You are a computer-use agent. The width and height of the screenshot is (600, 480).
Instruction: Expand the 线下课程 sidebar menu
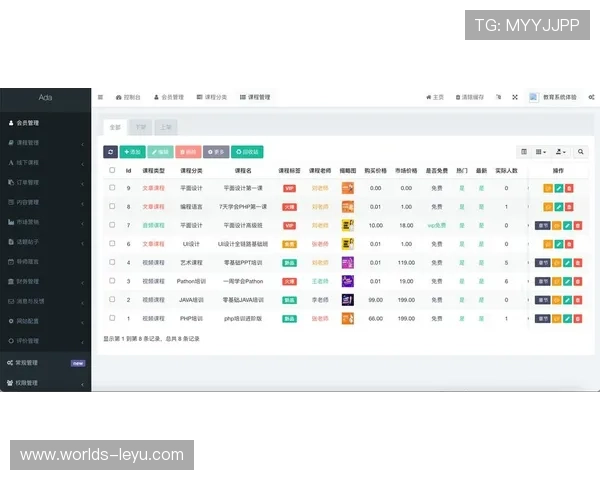click(46, 163)
